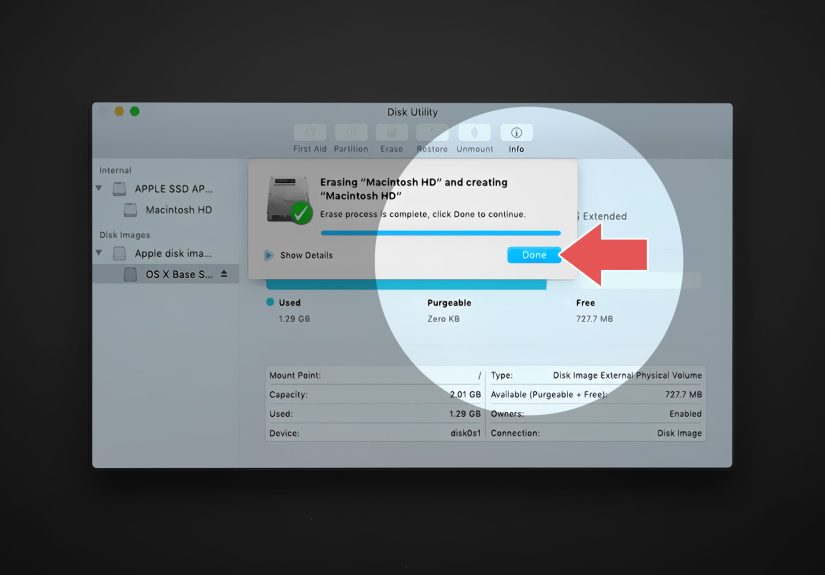Click the First Aid toolbar icon

310,133
